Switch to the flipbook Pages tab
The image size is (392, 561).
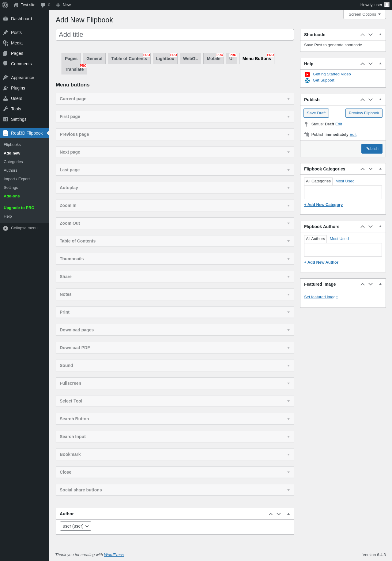[71, 59]
